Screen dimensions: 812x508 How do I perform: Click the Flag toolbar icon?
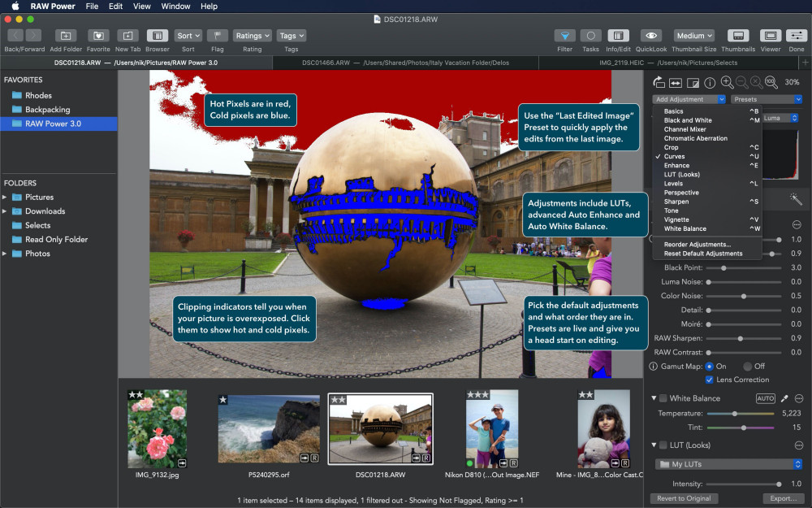pyautogui.click(x=218, y=36)
